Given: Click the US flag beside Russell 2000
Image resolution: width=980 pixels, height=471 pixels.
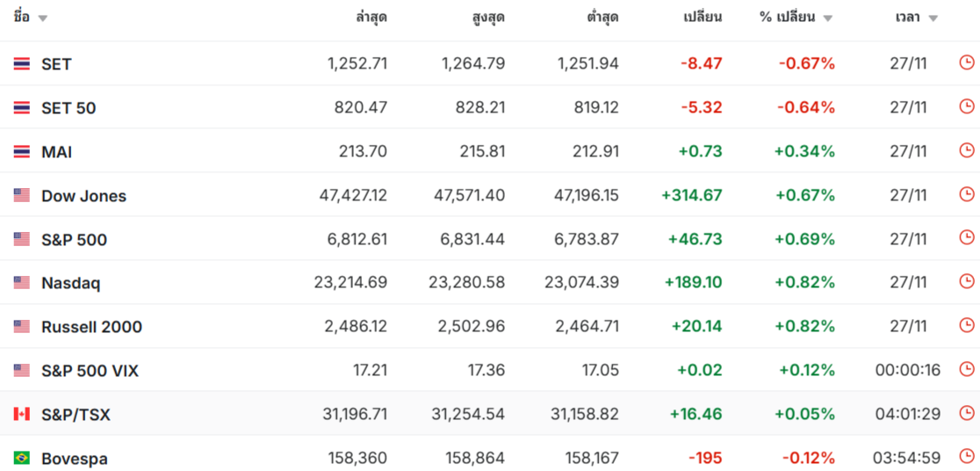Looking at the screenshot, I should click(x=22, y=327).
